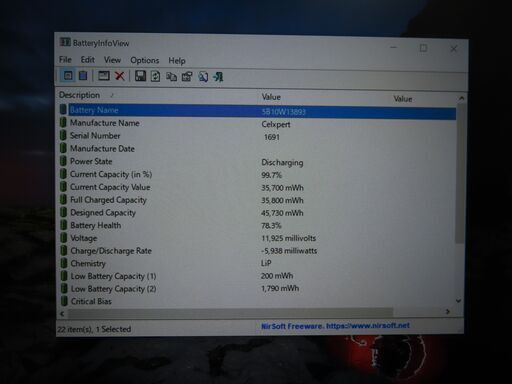
Task: Select the Current Capacity (in %) row
Action: click(x=257, y=174)
